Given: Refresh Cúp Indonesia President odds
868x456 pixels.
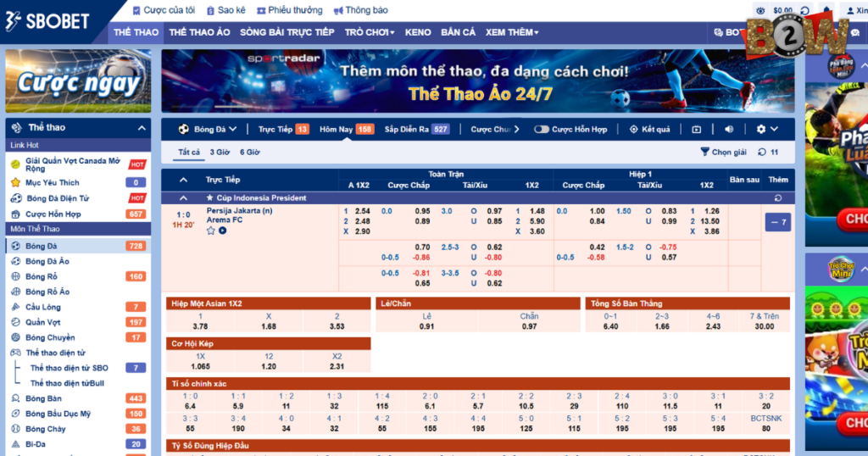Looking at the screenshot, I should pos(778,198).
